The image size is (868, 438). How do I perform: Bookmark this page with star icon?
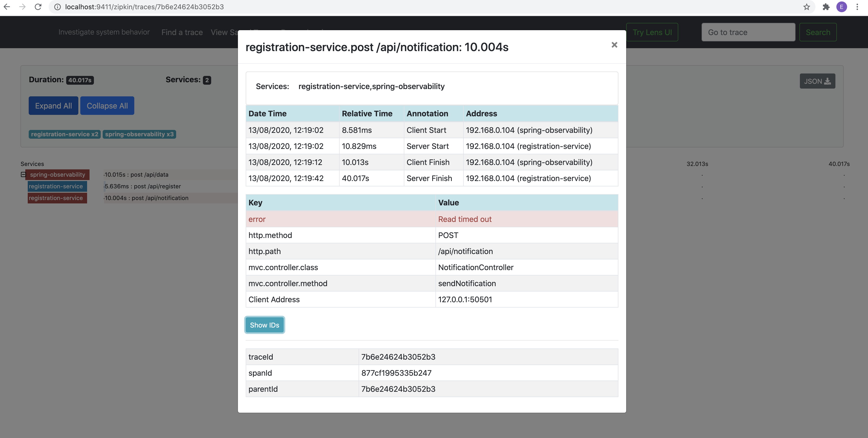pyautogui.click(x=806, y=7)
